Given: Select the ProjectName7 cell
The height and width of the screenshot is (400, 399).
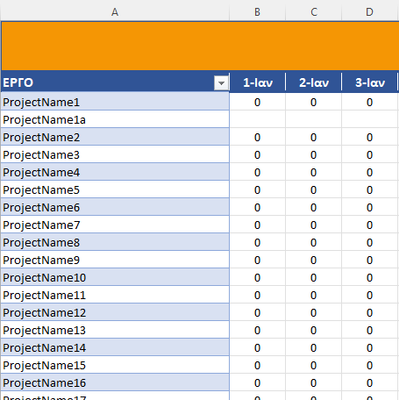Looking at the screenshot, I should tap(115, 225).
